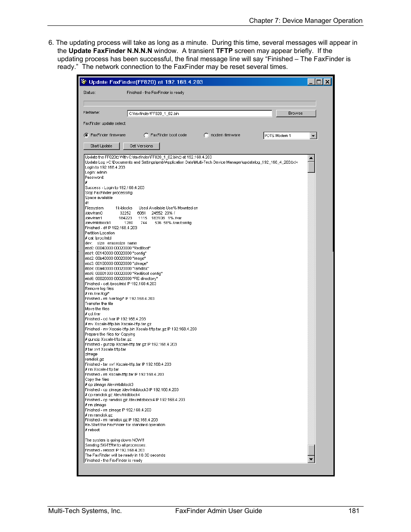Click 'The system is going down NOW!!' line

click(x=115, y=440)
